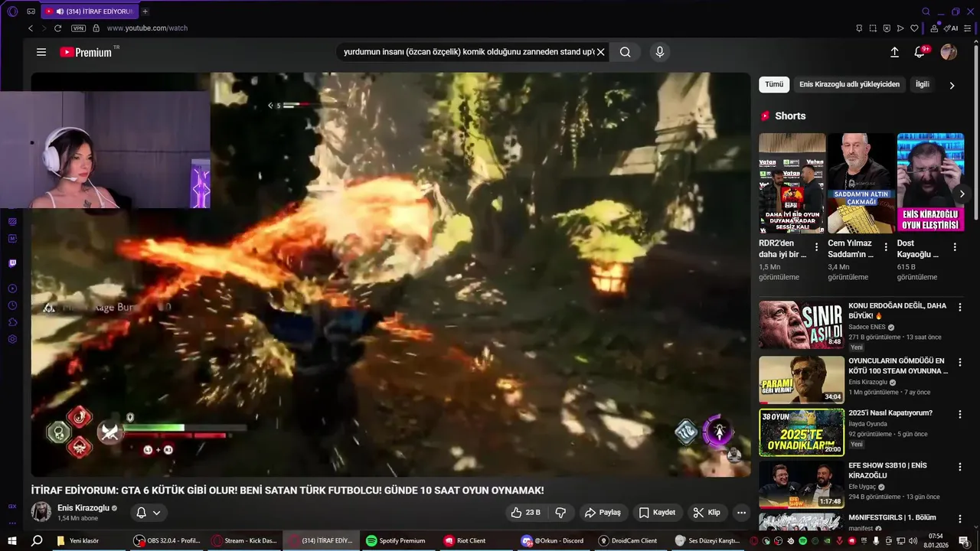980x551 pixels.
Task: Select the Enis Kirazoglu adlı yükleyiciden chip
Action: (x=849, y=84)
